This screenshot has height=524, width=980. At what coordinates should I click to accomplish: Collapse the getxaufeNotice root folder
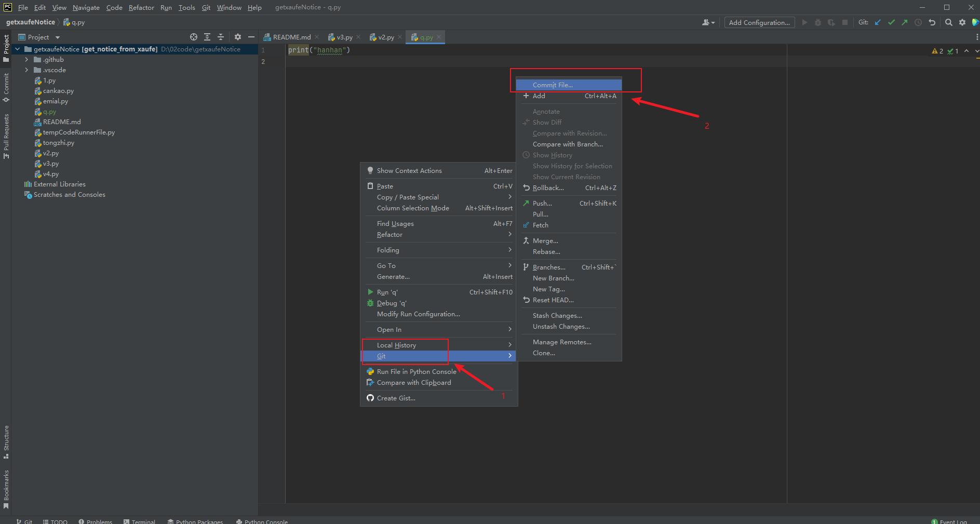coord(18,49)
